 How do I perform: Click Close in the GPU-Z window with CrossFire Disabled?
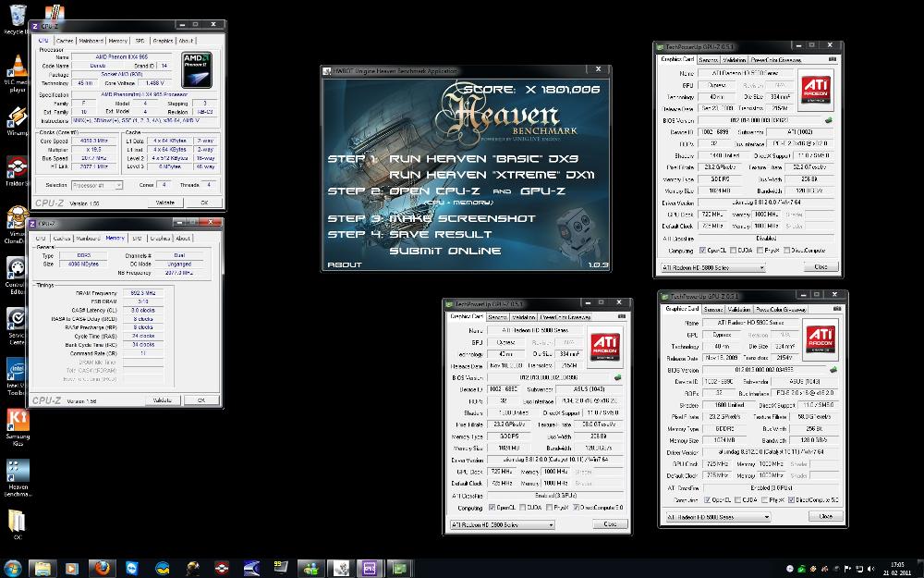pos(821,267)
